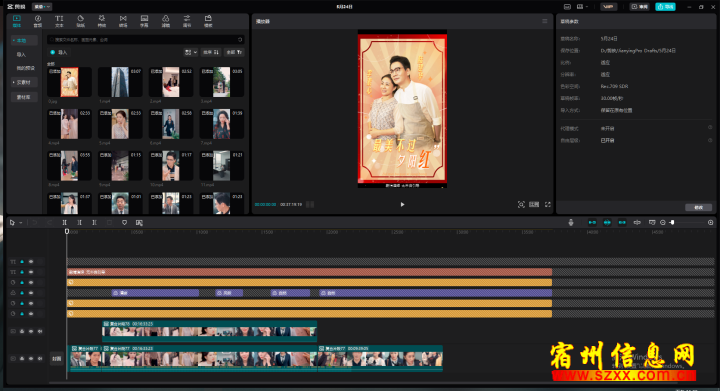Hide the top text track with eye icon
The height and width of the screenshot is (391, 720).
coord(31,262)
